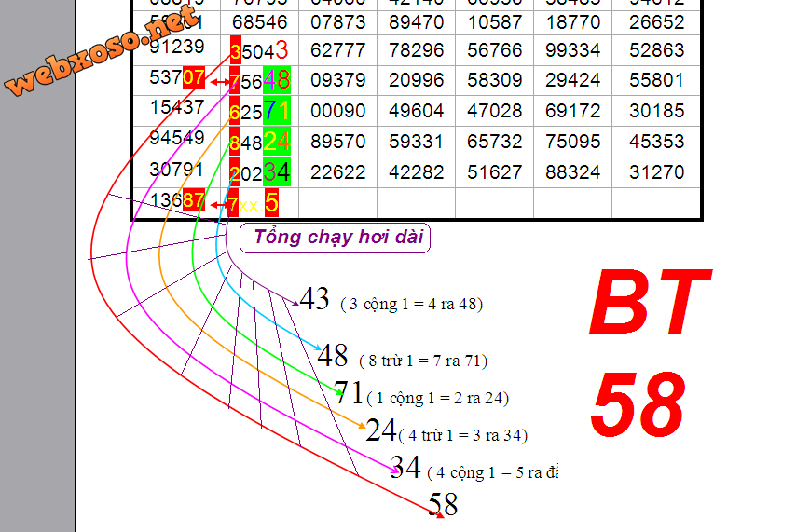Screen dimensions: 810x532
Task: Select the cell with 58309
Action: pos(494,80)
